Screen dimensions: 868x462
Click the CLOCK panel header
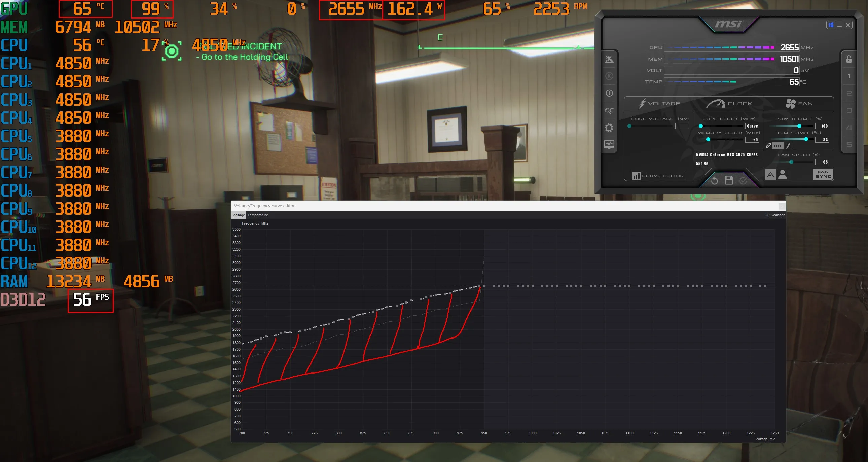tap(729, 103)
